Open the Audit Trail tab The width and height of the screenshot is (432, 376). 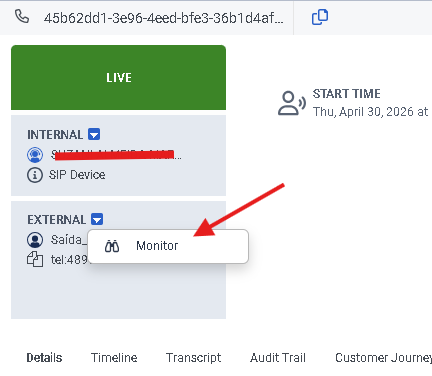coord(278,358)
